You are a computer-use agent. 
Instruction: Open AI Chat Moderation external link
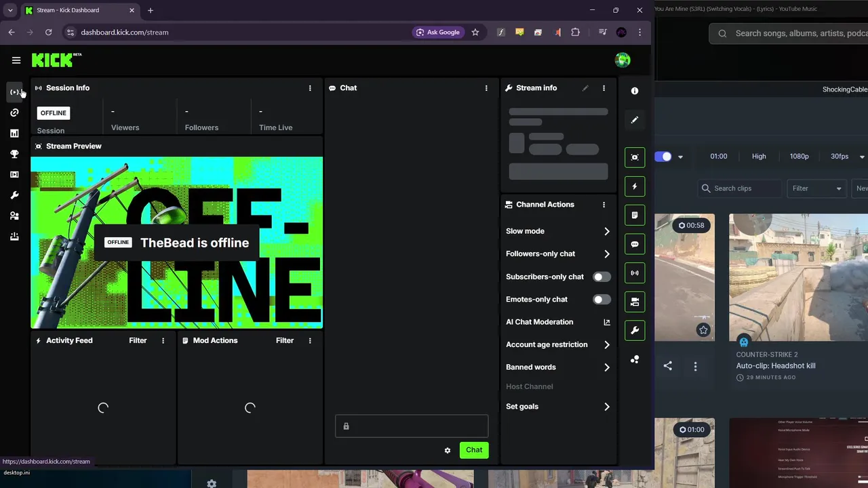click(x=607, y=323)
